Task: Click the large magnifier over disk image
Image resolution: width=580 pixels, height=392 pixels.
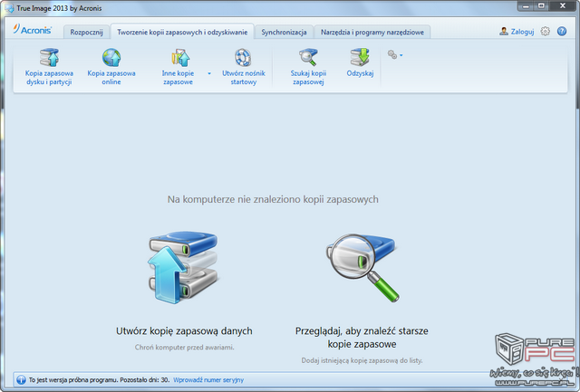Action: (x=362, y=267)
